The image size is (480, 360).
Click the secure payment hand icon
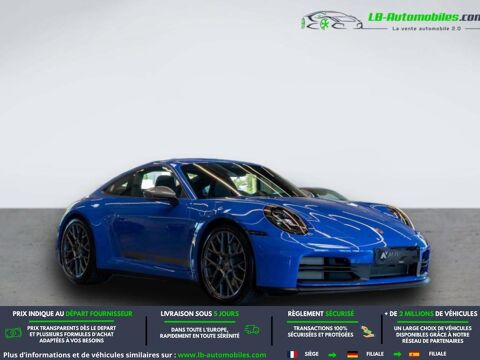(x=367, y=331)
